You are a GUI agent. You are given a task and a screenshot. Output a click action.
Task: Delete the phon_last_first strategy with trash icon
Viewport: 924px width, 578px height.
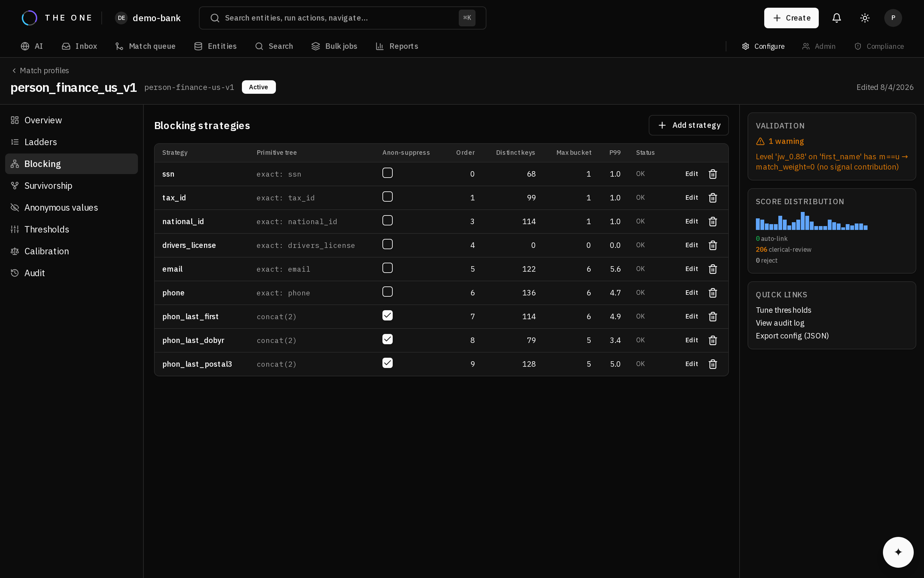(x=713, y=317)
